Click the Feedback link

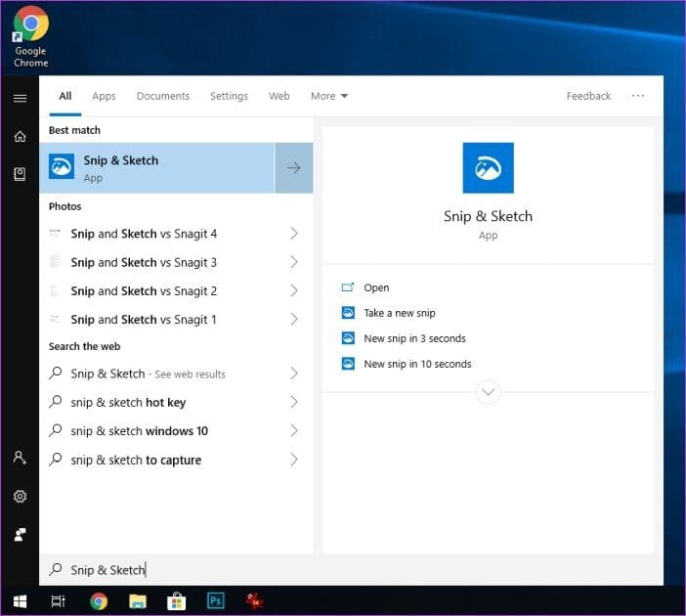(588, 96)
